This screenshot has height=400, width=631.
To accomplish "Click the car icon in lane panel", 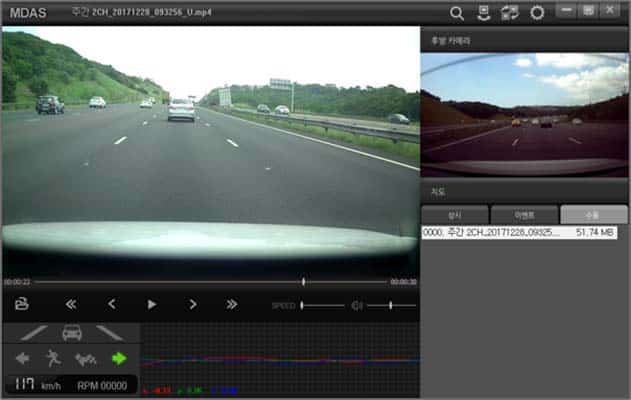I will pyautogui.click(x=72, y=333).
